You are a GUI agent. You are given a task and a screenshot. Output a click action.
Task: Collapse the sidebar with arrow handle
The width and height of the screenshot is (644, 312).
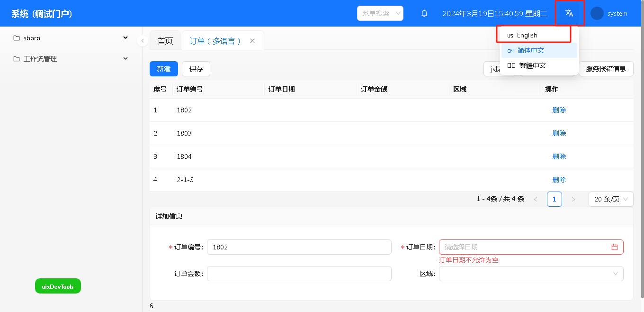[x=143, y=41]
